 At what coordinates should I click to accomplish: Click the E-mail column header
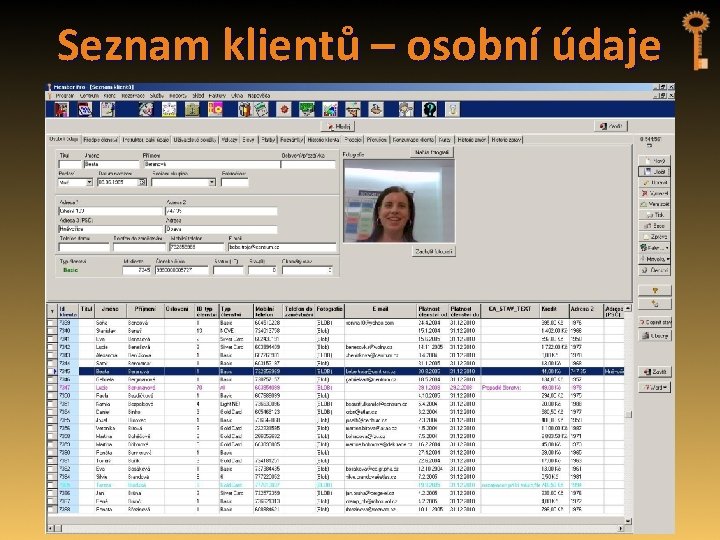pos(381,311)
